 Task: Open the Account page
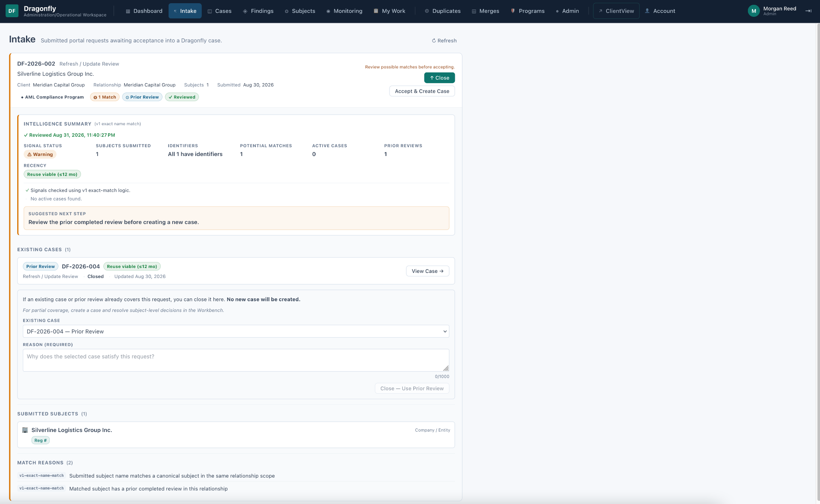[660, 11]
